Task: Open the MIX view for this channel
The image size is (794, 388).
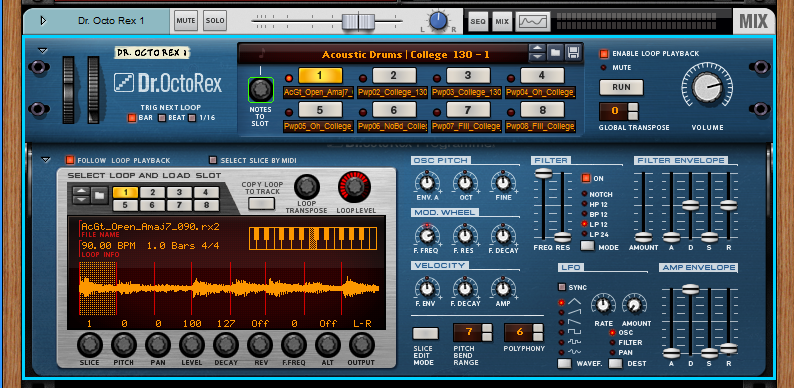Action: click(x=502, y=21)
